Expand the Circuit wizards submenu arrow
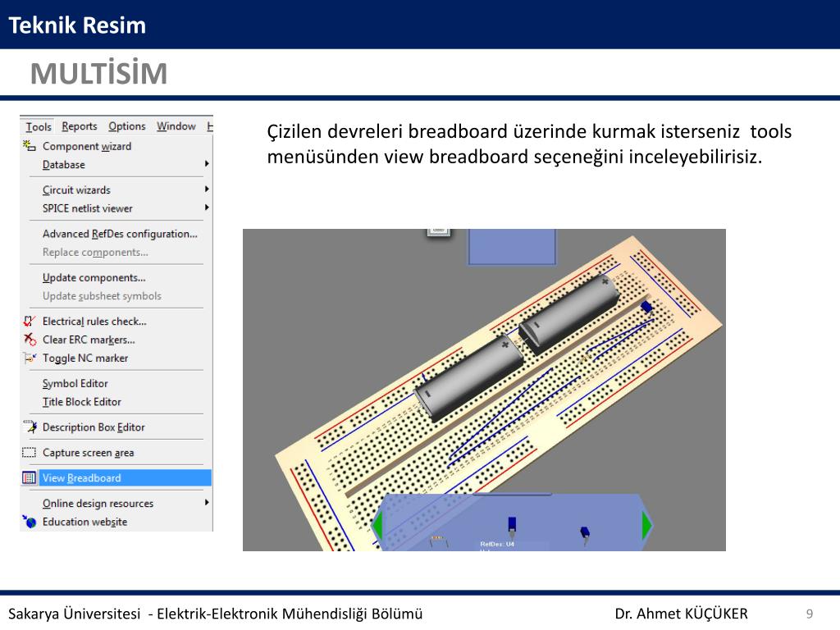 coord(207,189)
